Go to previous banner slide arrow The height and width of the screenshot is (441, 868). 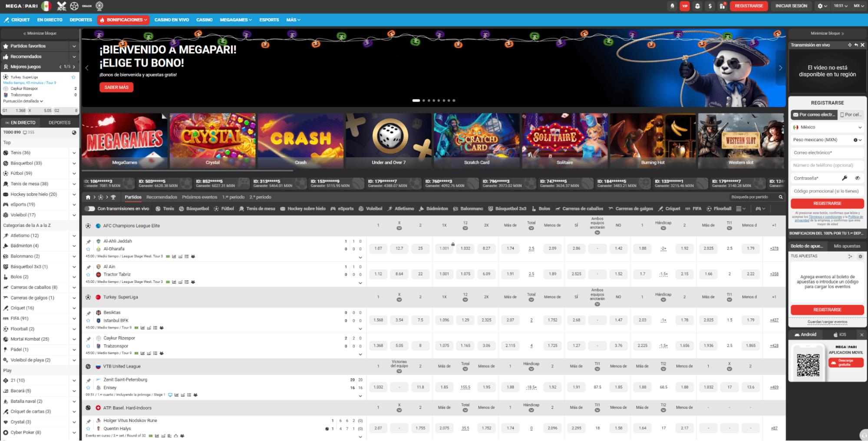click(87, 68)
